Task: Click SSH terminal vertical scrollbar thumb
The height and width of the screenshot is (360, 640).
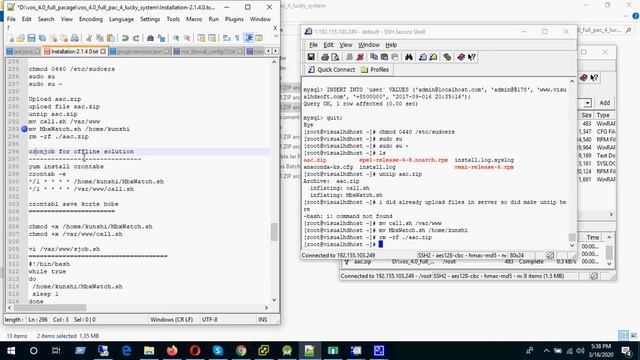Action: [572, 237]
